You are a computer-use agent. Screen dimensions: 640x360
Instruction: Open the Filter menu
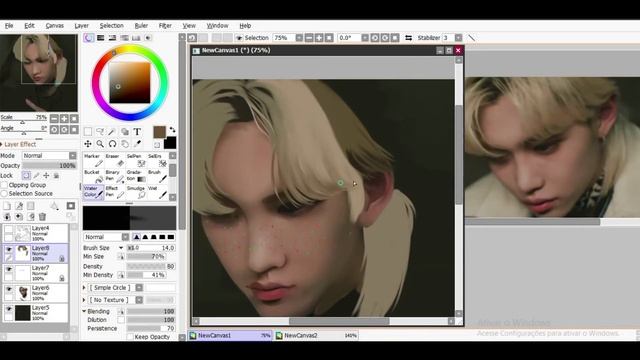tap(165, 26)
